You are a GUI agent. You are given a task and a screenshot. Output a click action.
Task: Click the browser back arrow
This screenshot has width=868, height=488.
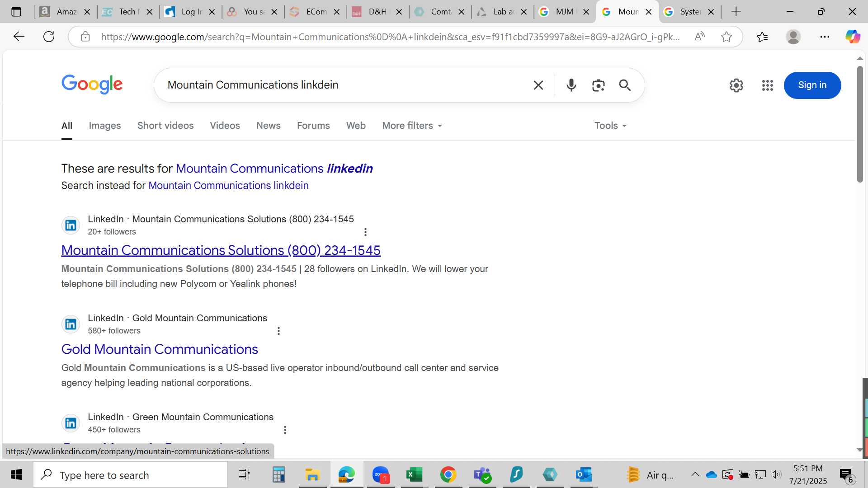point(19,37)
